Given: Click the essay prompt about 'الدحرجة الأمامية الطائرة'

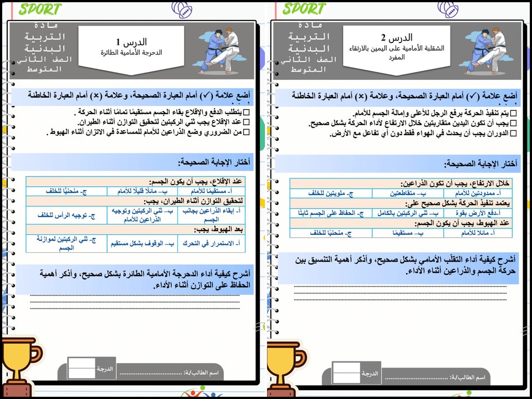Looking at the screenshot, I should click(134, 279).
